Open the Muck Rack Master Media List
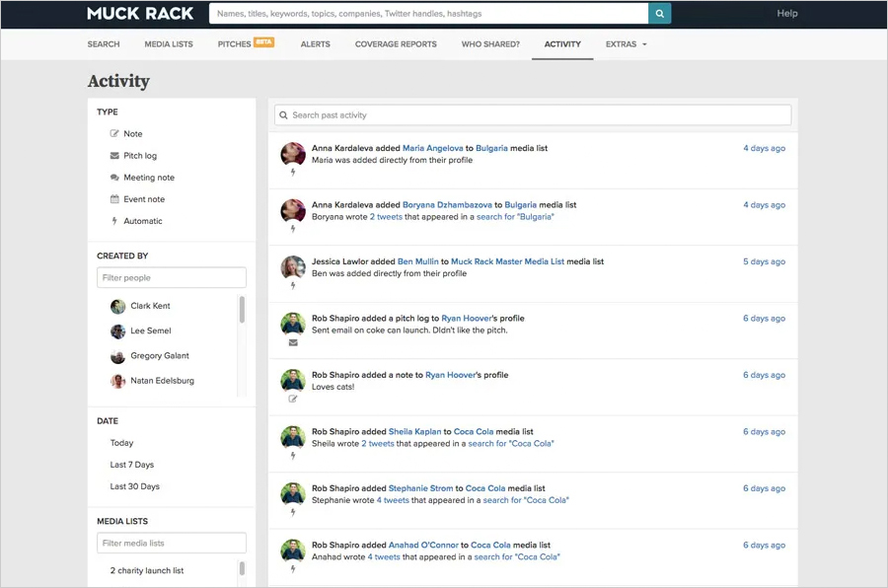 pyautogui.click(x=507, y=261)
